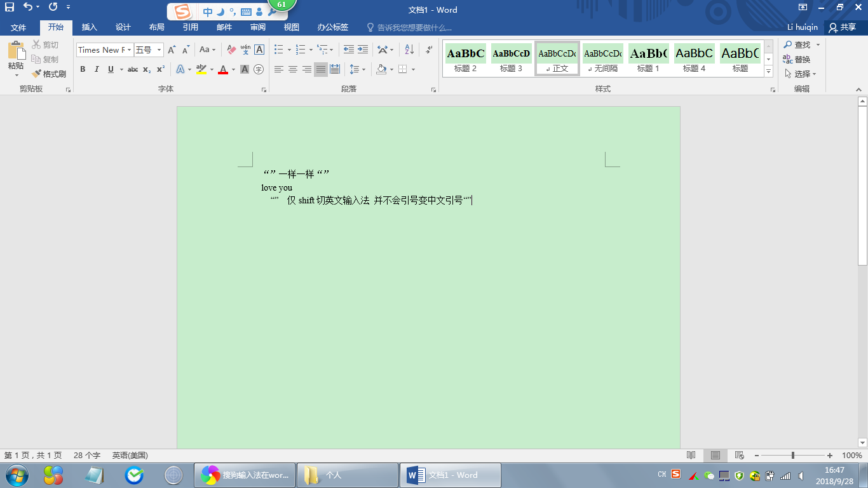Decrease font size with shrink font icon

tap(186, 50)
